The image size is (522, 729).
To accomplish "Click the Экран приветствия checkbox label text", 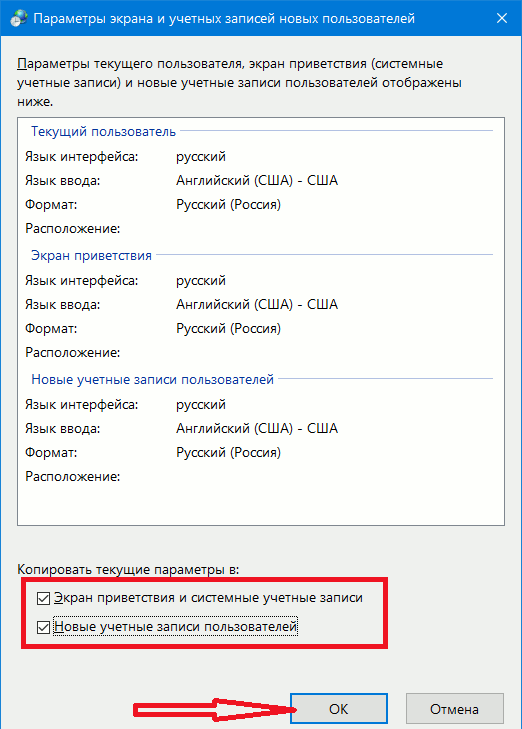I will point(208,598).
